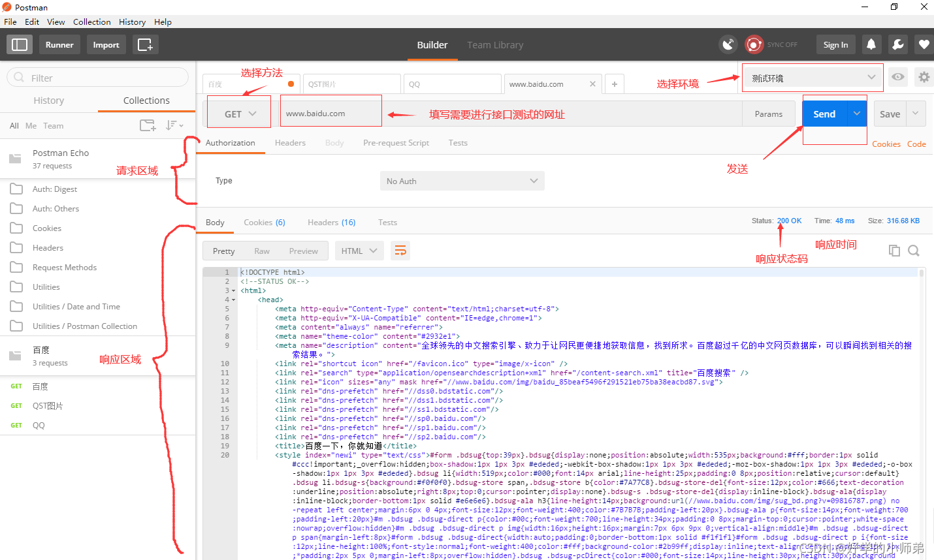Click the Send button

coord(824,114)
